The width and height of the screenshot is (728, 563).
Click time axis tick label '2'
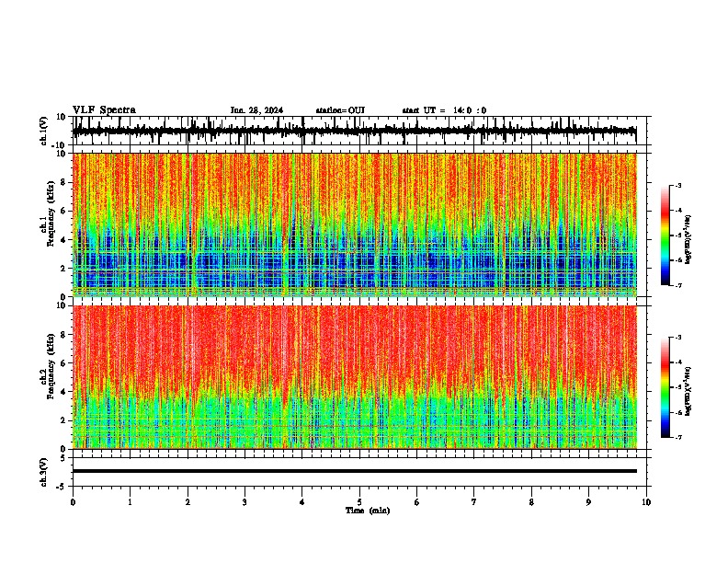188,502
